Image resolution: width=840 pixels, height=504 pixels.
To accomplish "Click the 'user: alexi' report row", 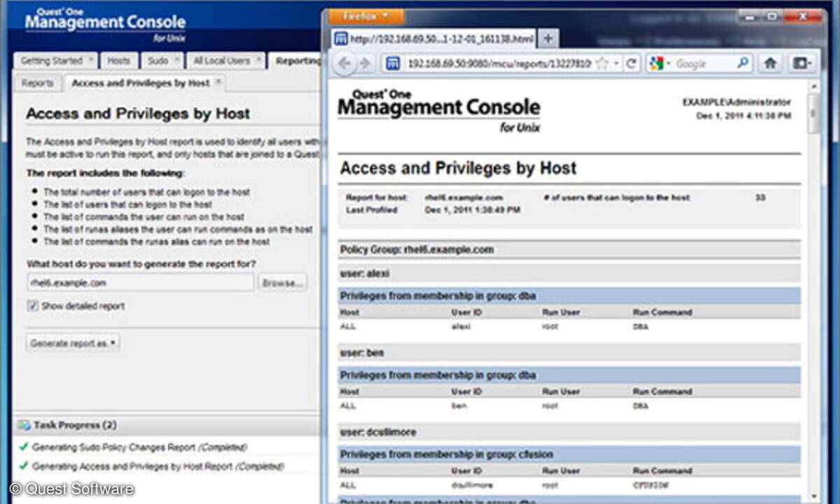I will click(569, 273).
